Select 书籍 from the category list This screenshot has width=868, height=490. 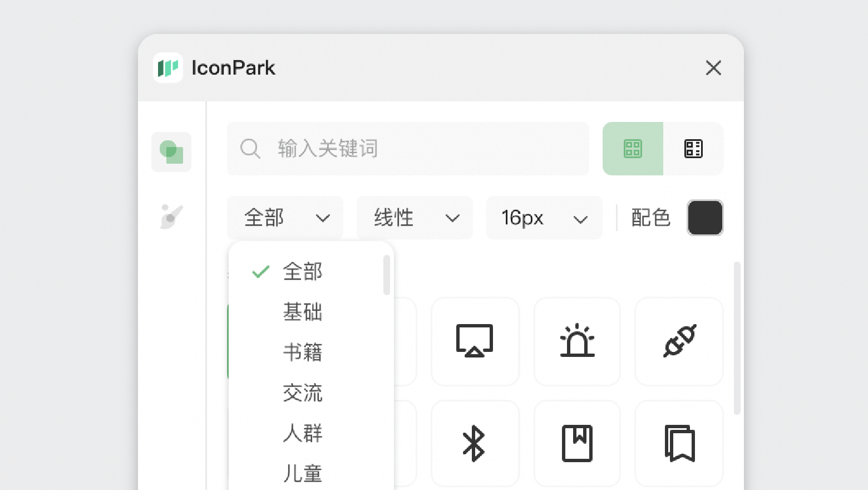pyautogui.click(x=302, y=353)
